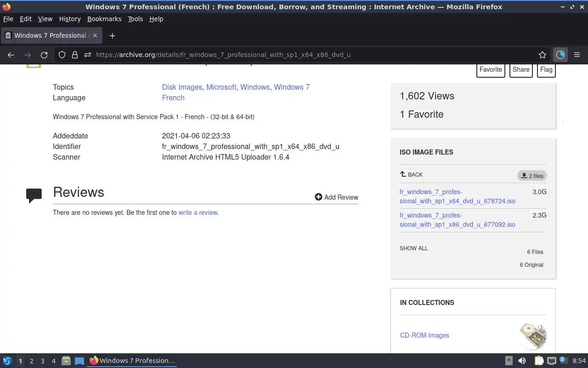The width and height of the screenshot is (588, 368).
Task: Open the Edit menu
Action: click(26, 19)
